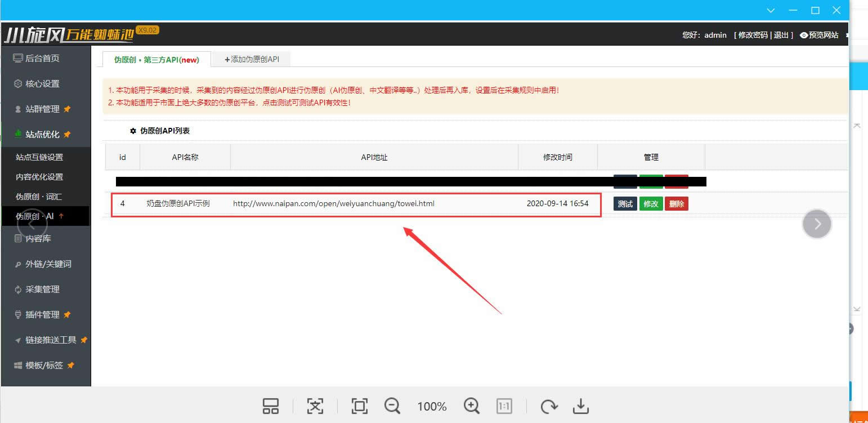
Task: Click the 1:1 actual size icon
Action: [504, 406]
